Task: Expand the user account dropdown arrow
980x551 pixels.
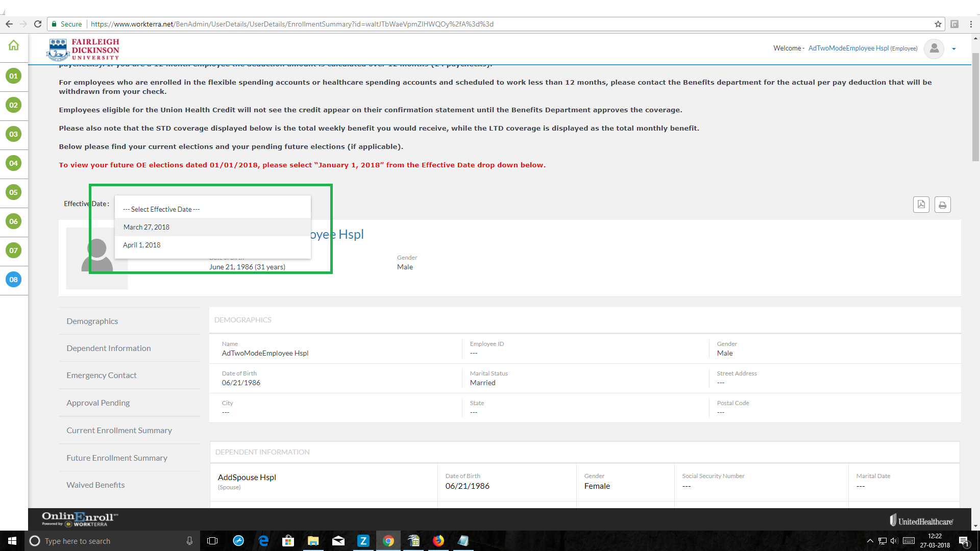Action: (954, 49)
